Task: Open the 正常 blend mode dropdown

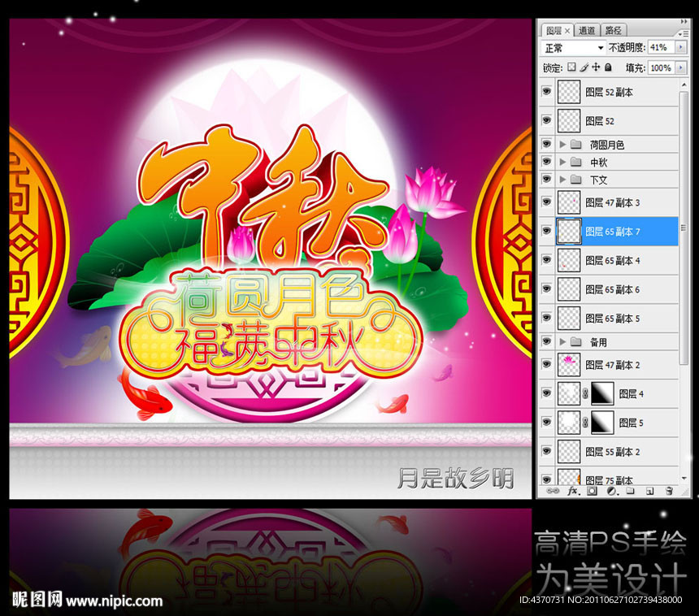Action: pos(573,47)
